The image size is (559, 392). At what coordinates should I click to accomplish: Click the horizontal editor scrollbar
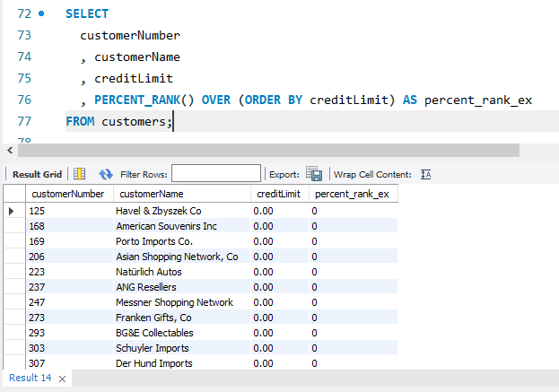(268, 151)
